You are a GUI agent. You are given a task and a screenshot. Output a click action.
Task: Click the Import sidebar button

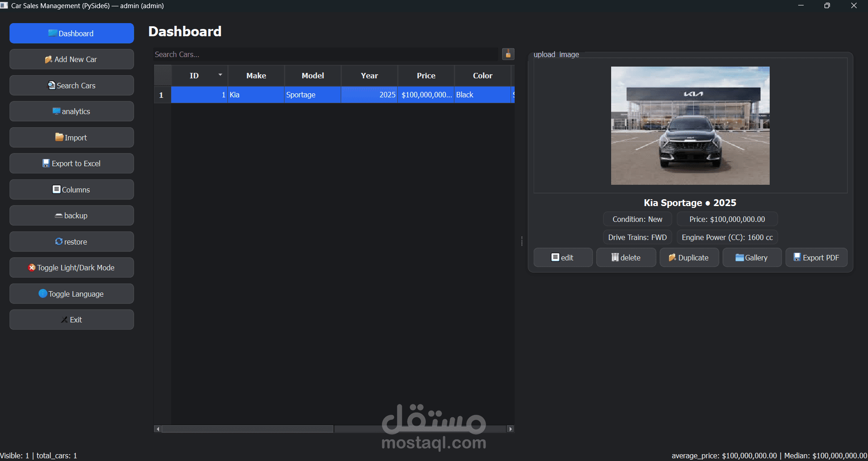[x=72, y=138]
